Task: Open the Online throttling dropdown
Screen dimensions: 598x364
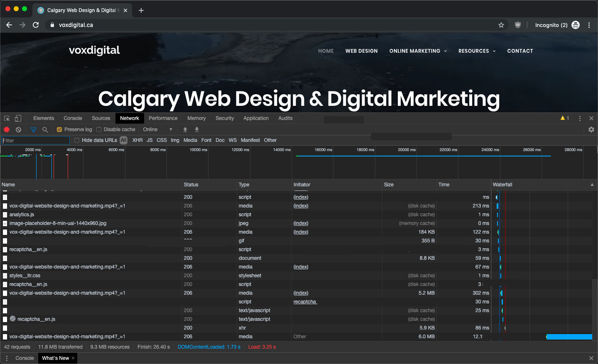Action: pos(158,129)
